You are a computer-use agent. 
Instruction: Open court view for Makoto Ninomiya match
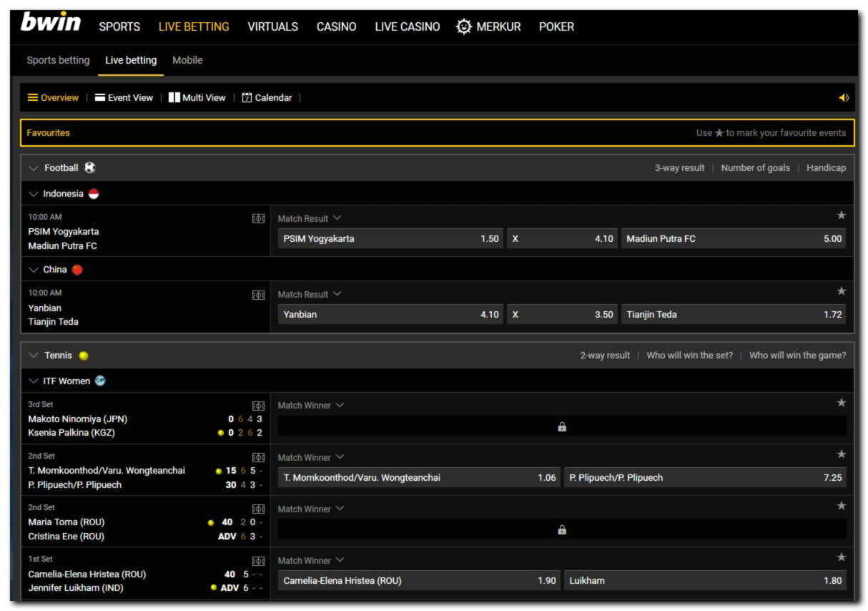[258, 406]
